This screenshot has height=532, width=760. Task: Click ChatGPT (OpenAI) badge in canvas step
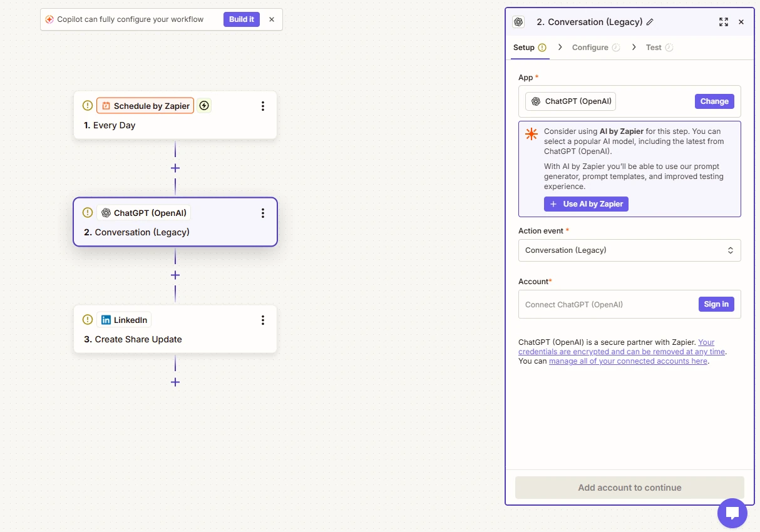coord(143,213)
